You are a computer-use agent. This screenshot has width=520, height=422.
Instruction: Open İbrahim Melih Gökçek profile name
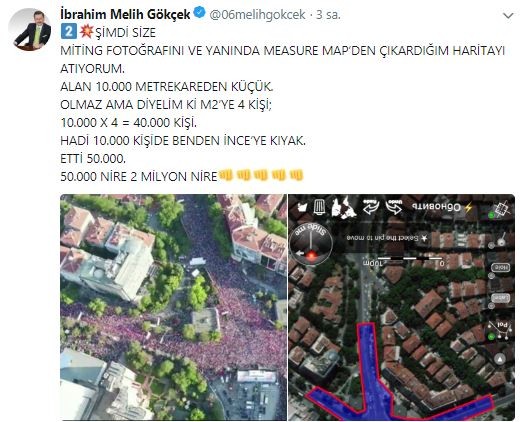(x=125, y=14)
